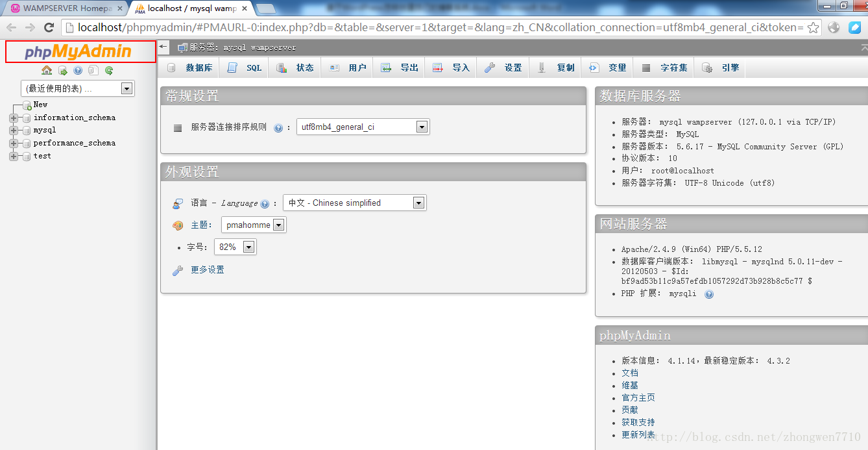Click database icon next to performance_schema
The height and width of the screenshot is (450, 868).
pyautogui.click(x=27, y=144)
